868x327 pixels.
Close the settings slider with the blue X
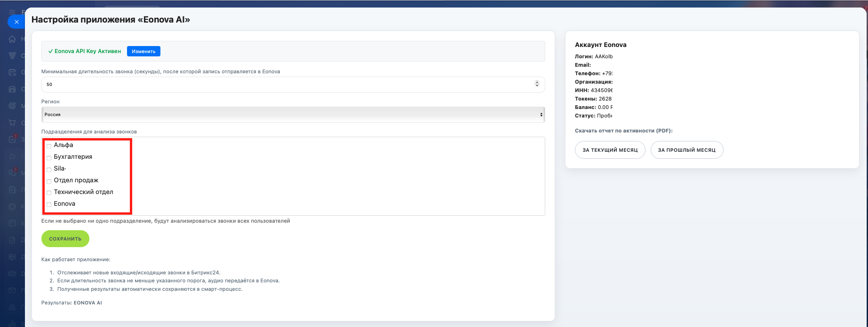coord(16,22)
